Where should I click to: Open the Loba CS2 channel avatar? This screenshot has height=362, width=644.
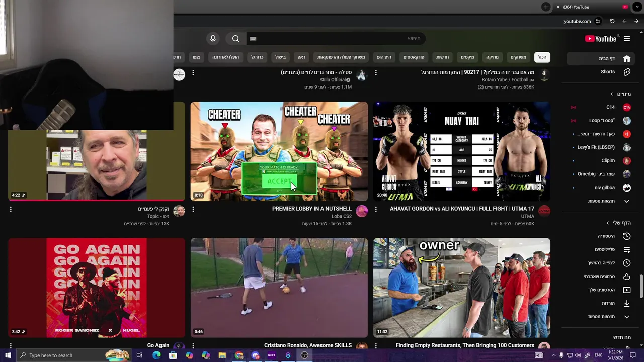coord(362,211)
